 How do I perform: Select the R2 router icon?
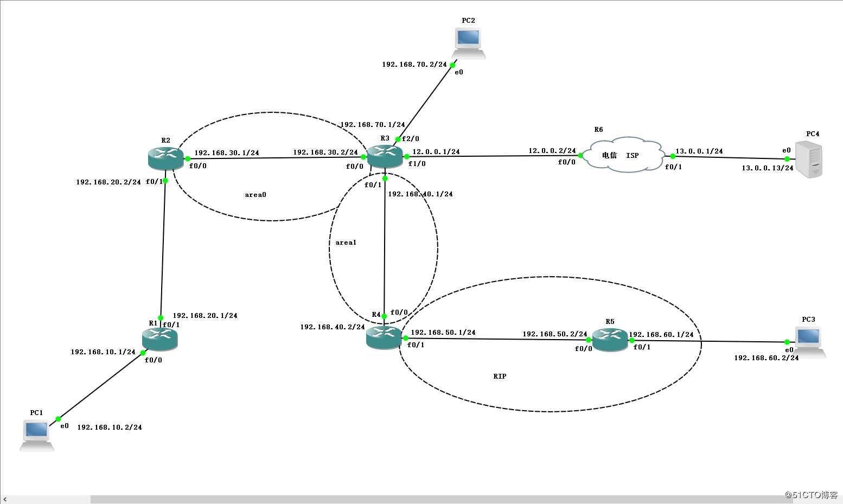(x=165, y=158)
